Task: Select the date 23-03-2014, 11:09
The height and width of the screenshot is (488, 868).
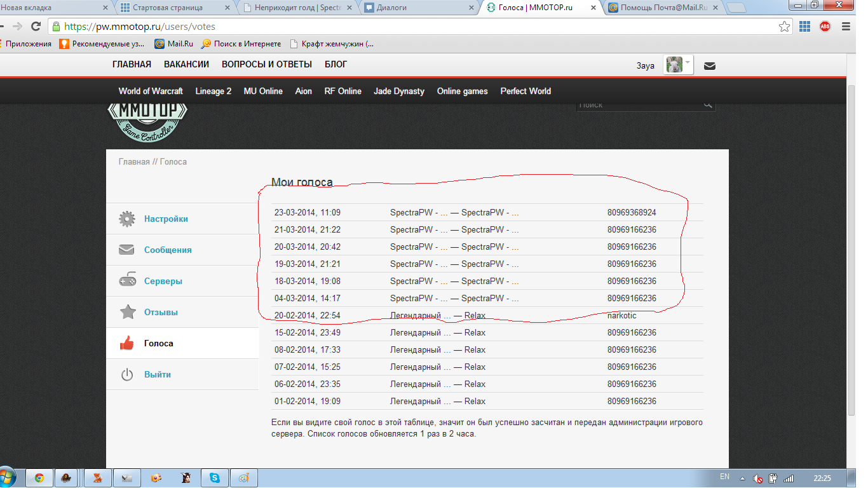Action: click(308, 212)
